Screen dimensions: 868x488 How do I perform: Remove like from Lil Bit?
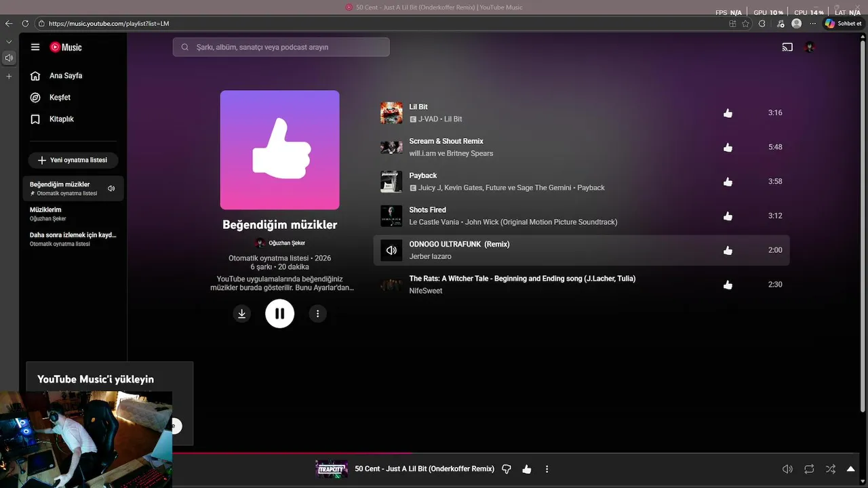[x=728, y=113]
